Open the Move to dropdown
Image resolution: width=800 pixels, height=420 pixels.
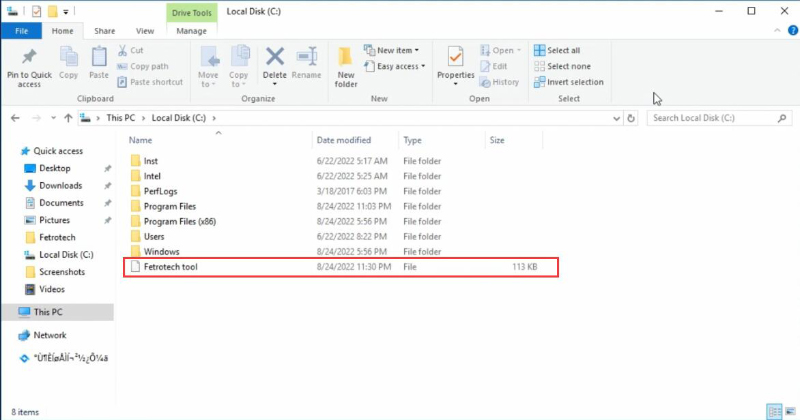click(208, 66)
